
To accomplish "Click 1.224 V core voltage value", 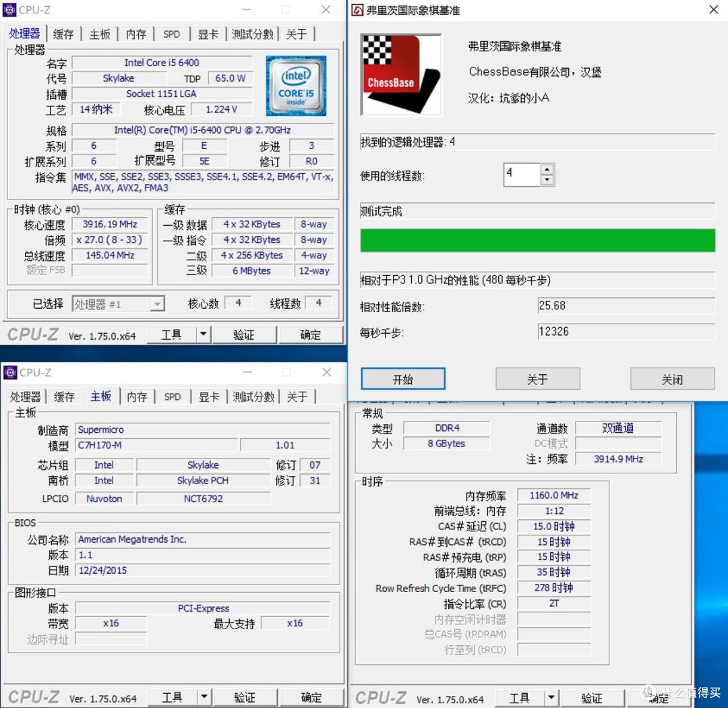I will pos(222,109).
